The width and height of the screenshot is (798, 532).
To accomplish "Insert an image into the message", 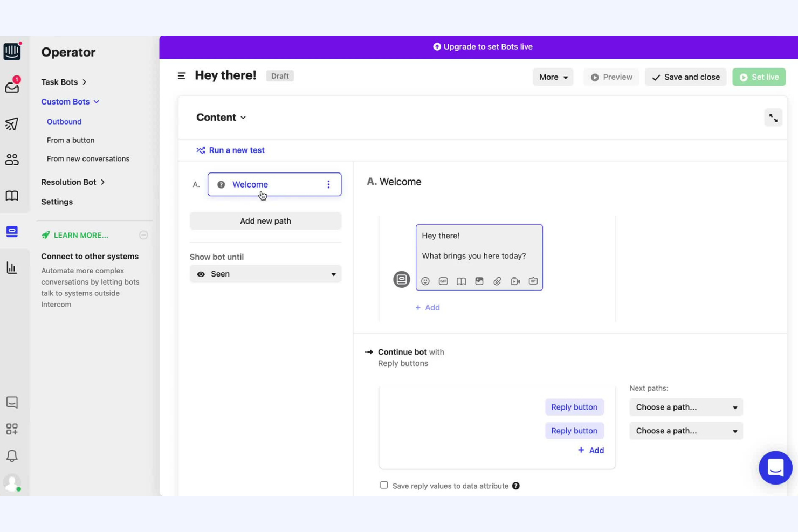I will coord(479,281).
